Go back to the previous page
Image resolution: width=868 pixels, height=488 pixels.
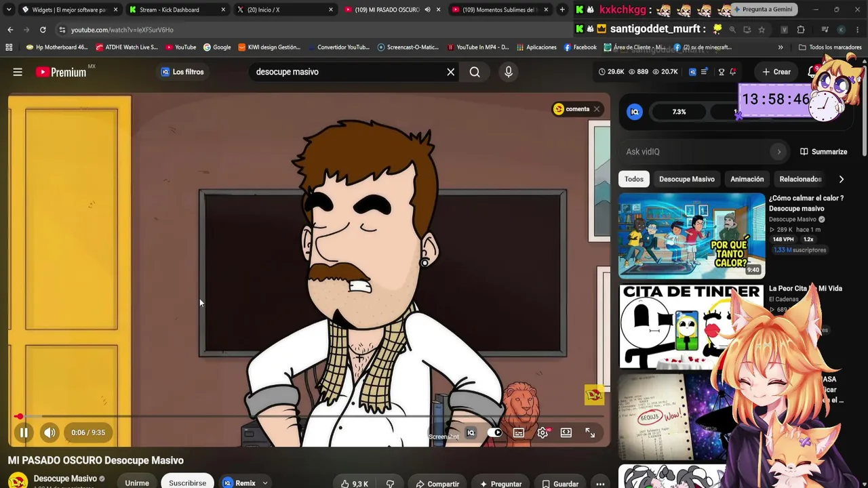[10, 30]
